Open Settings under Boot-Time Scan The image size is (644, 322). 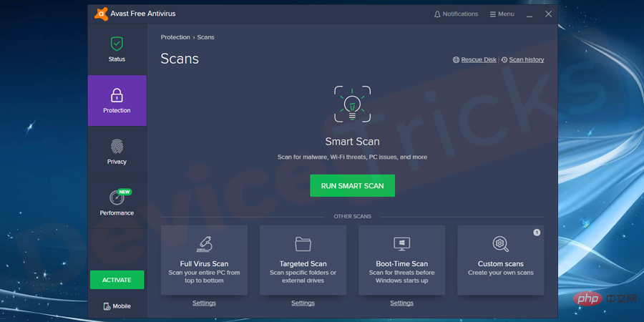click(x=401, y=303)
